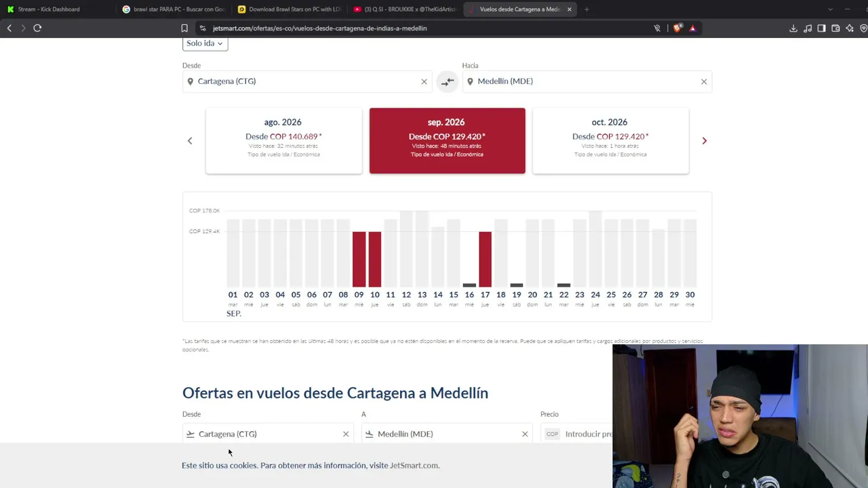Edit the Hacia Medellín (MDE) search field

[x=587, y=81]
